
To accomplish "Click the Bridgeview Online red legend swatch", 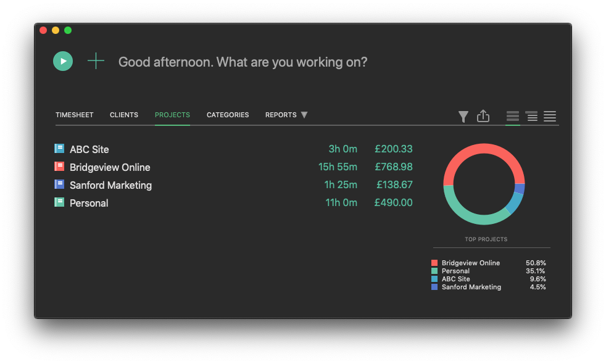I will click(434, 263).
